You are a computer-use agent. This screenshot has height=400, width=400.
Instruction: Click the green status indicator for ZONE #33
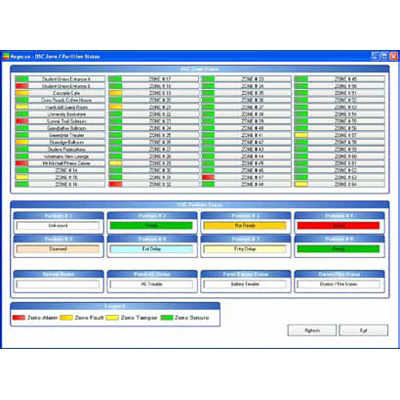pos(208,79)
